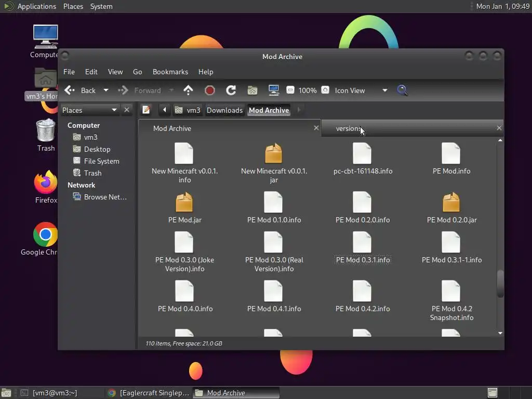
Task: Select Mod Archive path bar button
Action: pyautogui.click(x=269, y=110)
